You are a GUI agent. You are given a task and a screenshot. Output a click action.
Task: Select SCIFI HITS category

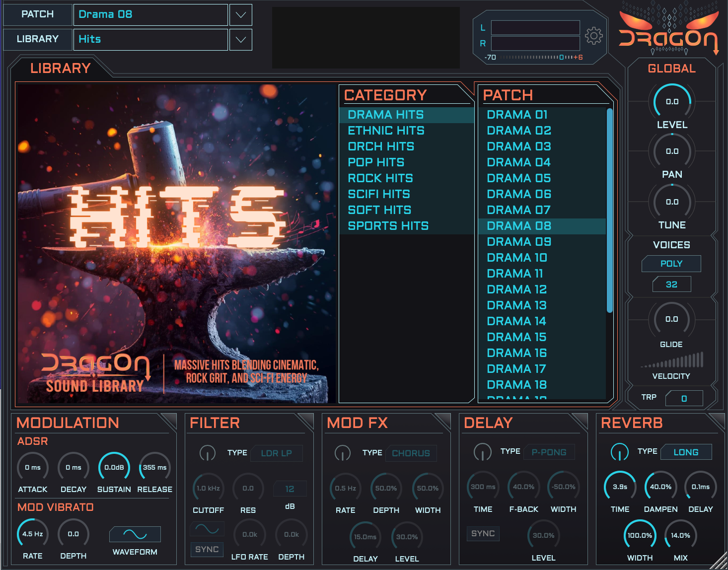[406, 194]
